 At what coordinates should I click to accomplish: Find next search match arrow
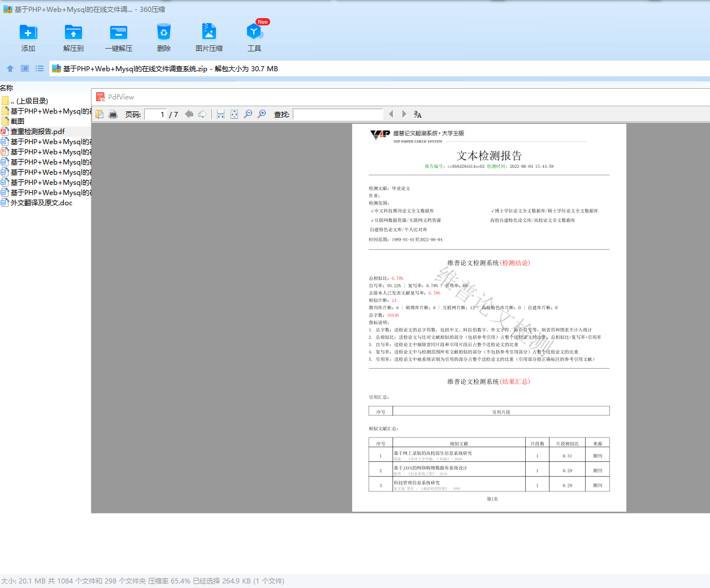(404, 114)
